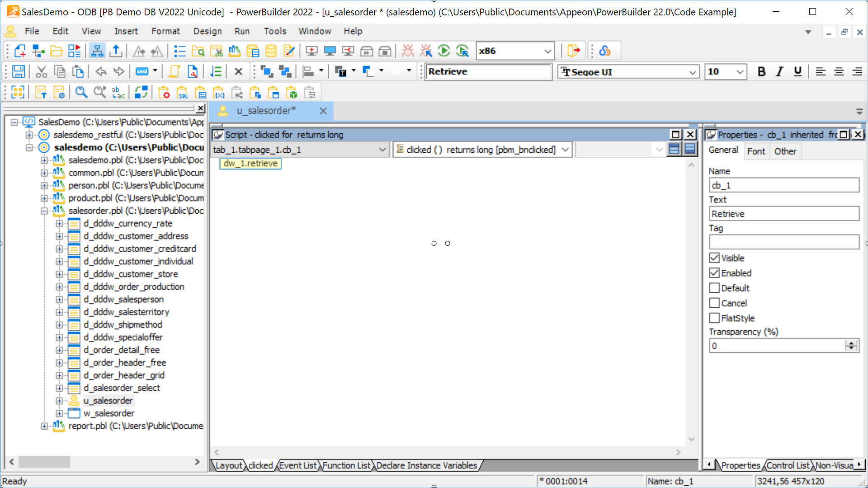The image size is (868, 488).
Task: Uncheck the Visible checkbox
Action: (x=714, y=258)
